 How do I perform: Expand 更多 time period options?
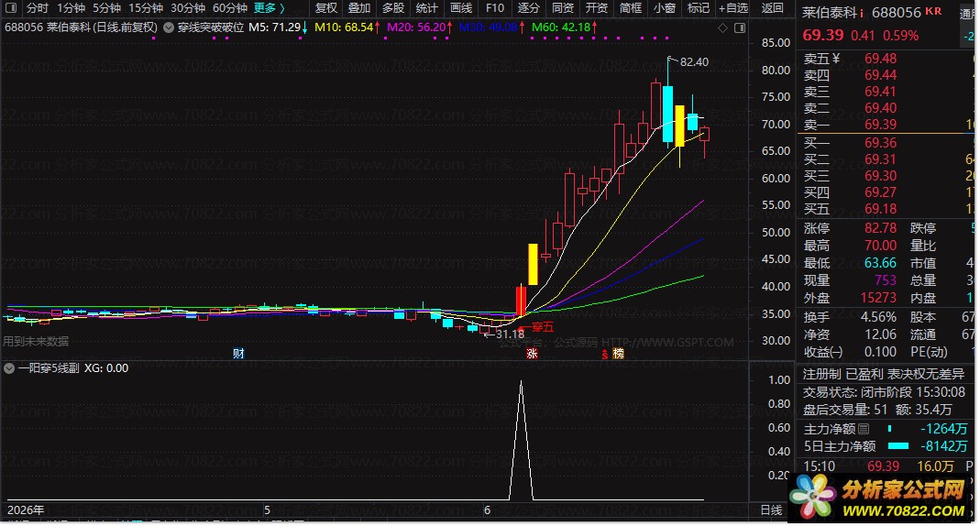point(270,8)
